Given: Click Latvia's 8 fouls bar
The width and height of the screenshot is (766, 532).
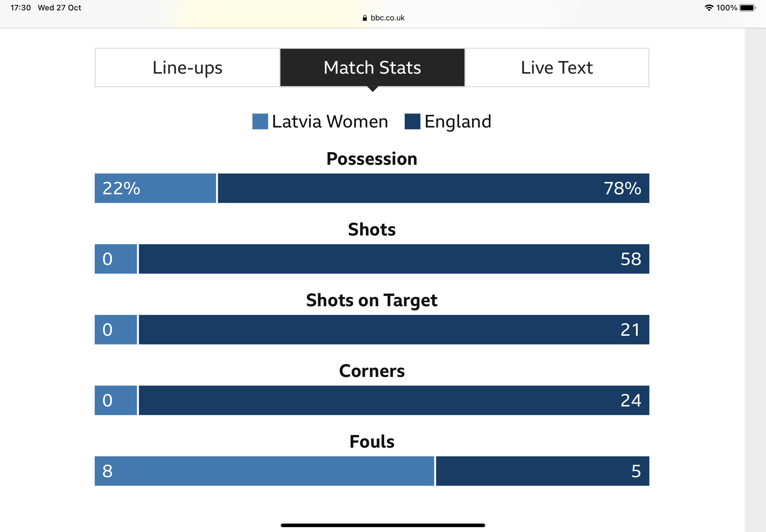Looking at the screenshot, I should point(265,471).
